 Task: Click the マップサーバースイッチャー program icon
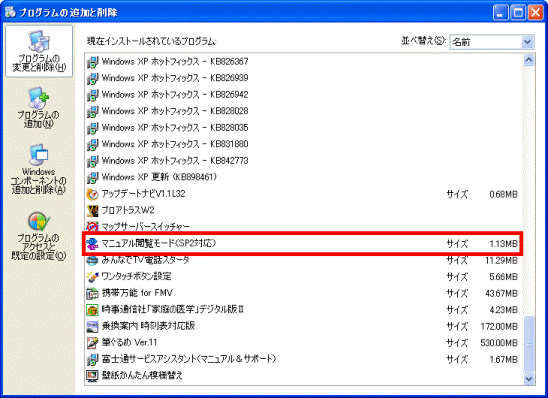tap(92, 227)
